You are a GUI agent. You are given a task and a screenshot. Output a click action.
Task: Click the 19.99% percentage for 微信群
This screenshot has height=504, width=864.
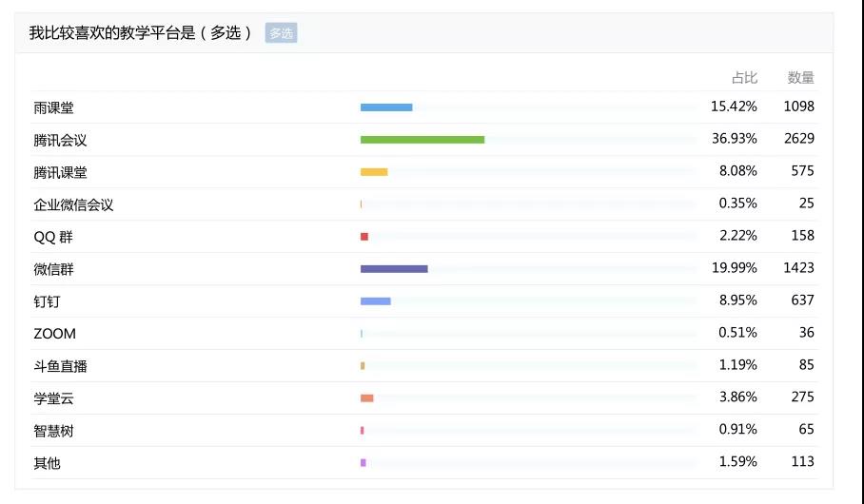tap(734, 268)
